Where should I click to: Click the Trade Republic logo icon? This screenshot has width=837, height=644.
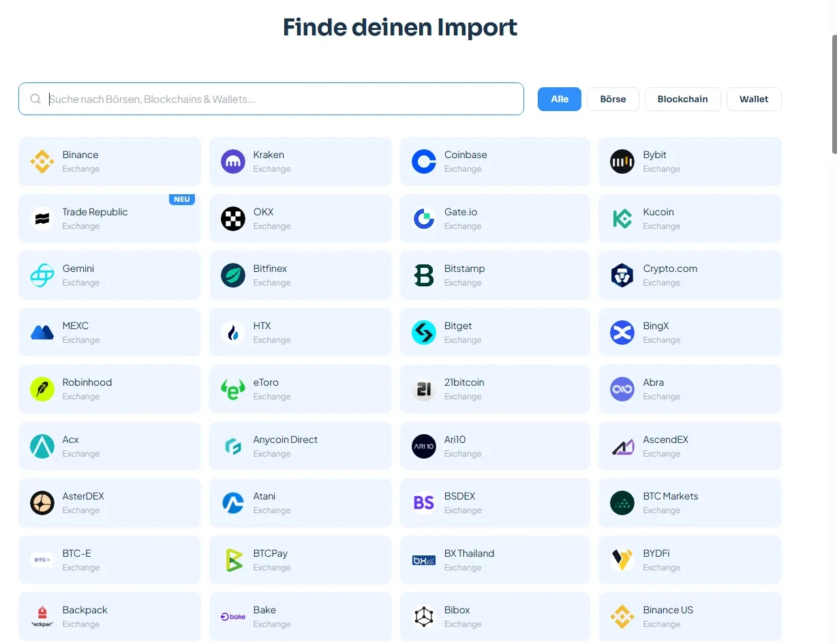[42, 219]
